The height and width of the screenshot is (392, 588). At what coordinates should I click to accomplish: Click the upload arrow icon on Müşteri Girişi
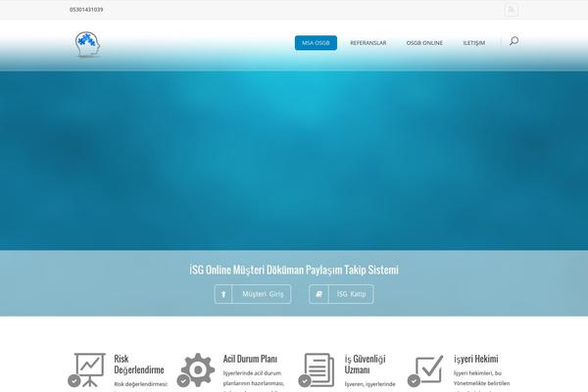click(x=223, y=294)
